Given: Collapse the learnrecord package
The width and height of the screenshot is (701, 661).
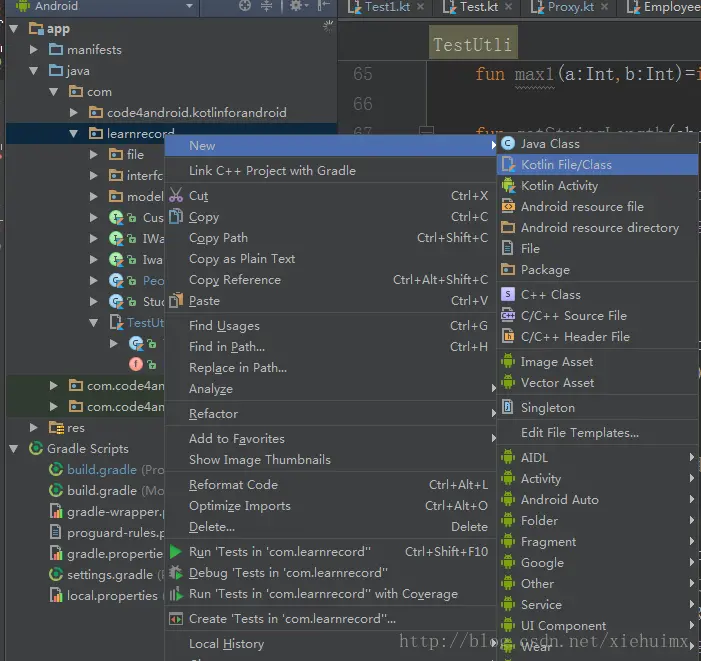Looking at the screenshot, I should 74,134.
